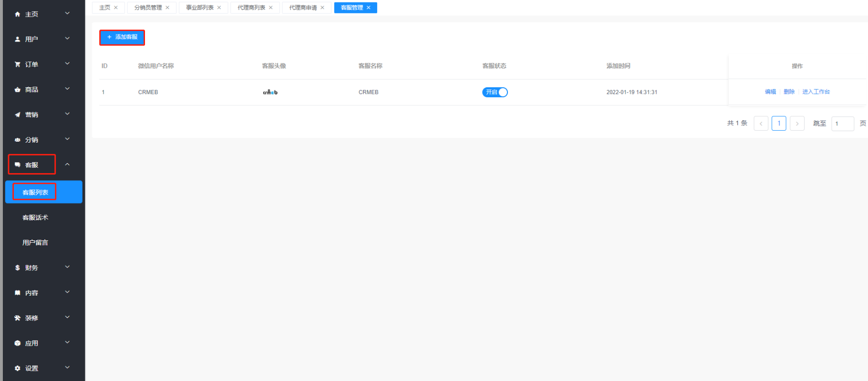Switch to the 代理商列表 tab
The width and height of the screenshot is (868, 381).
pos(251,8)
